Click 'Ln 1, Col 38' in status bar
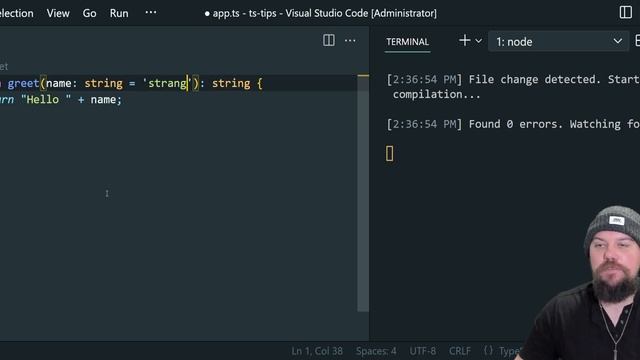This screenshot has height=360, width=640. pos(317,351)
